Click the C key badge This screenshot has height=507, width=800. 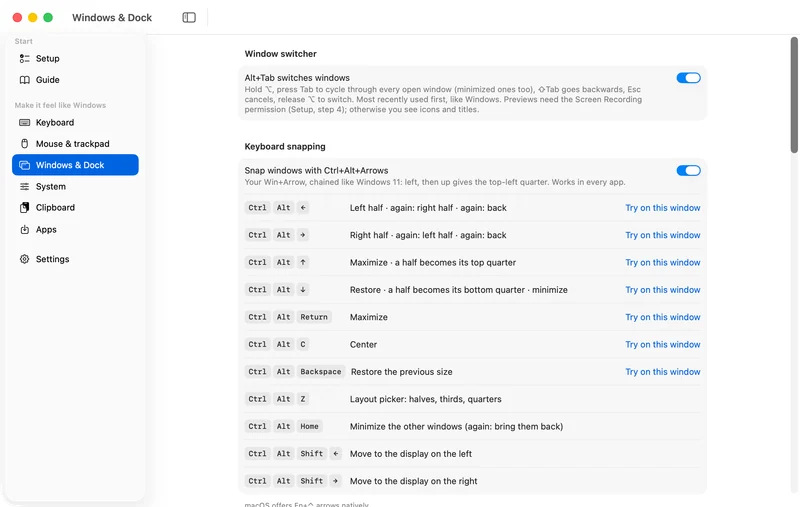click(303, 345)
